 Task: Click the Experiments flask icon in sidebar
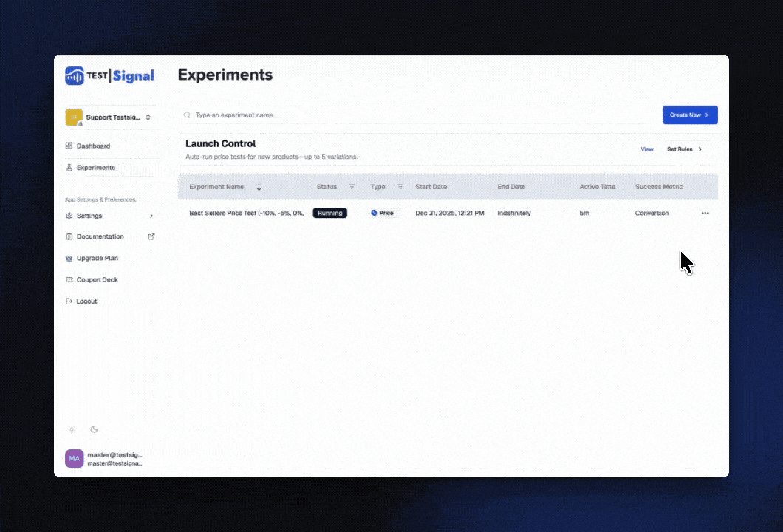69,168
